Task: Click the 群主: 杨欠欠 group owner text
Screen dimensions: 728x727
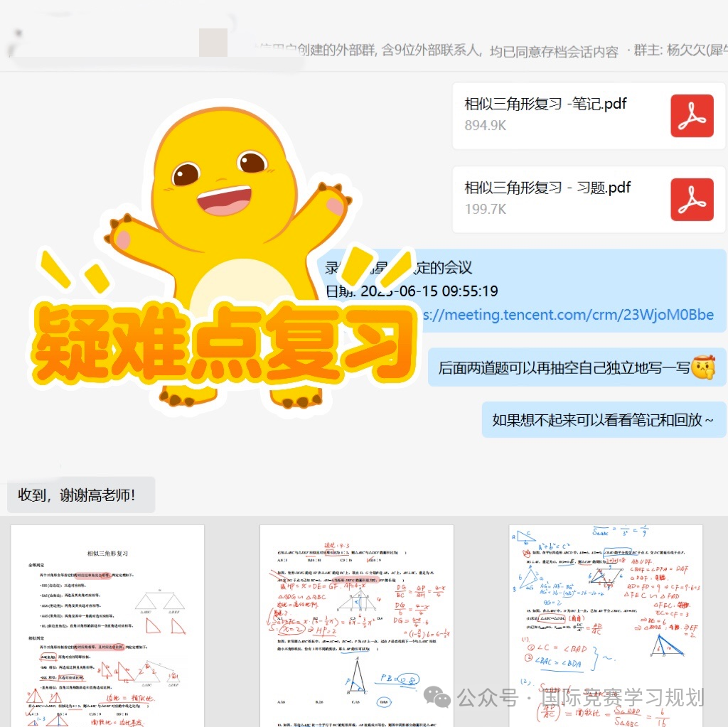Action: click(x=680, y=50)
